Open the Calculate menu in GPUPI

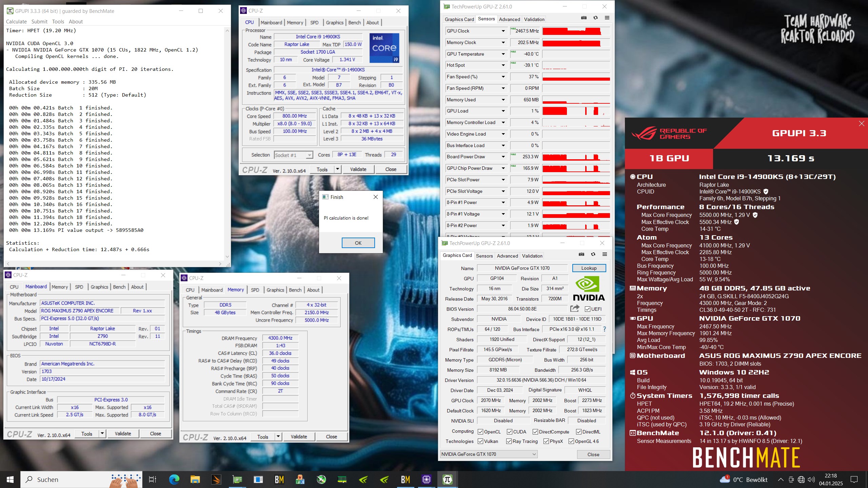pyautogui.click(x=16, y=21)
